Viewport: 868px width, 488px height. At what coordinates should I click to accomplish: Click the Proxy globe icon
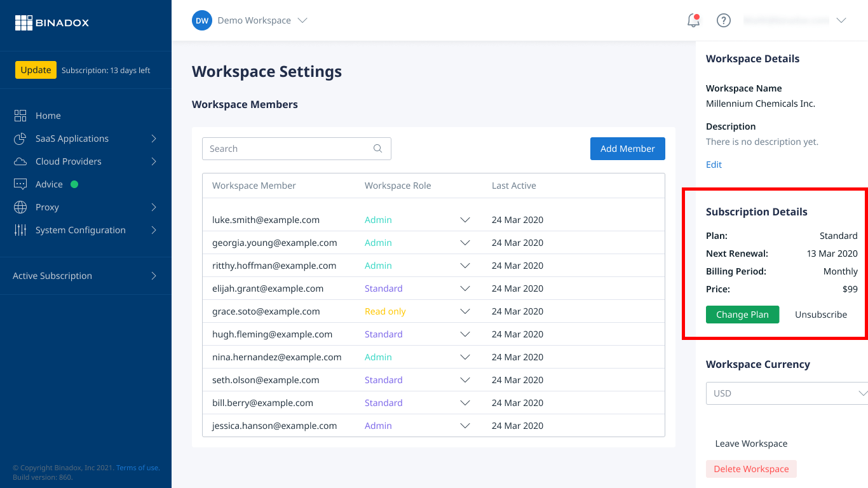tap(20, 207)
